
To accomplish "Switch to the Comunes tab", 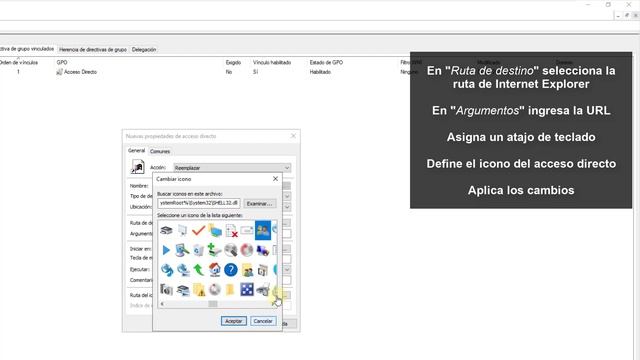I will (x=160, y=151).
